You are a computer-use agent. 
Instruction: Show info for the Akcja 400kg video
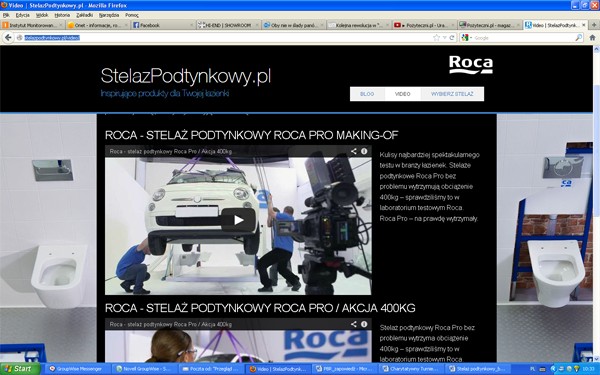pos(364,324)
